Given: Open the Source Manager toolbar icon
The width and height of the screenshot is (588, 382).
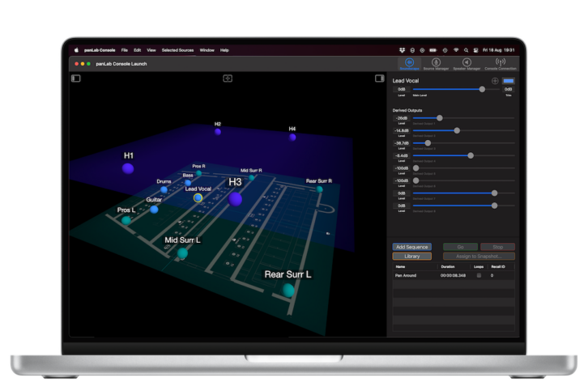Looking at the screenshot, I should (x=437, y=63).
